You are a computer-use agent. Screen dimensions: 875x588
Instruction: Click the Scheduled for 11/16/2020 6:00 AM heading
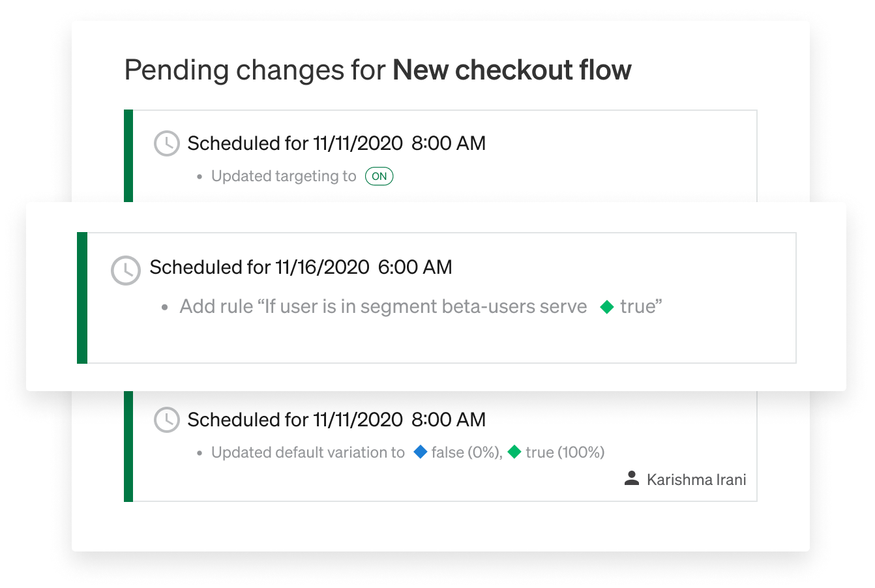(x=301, y=267)
